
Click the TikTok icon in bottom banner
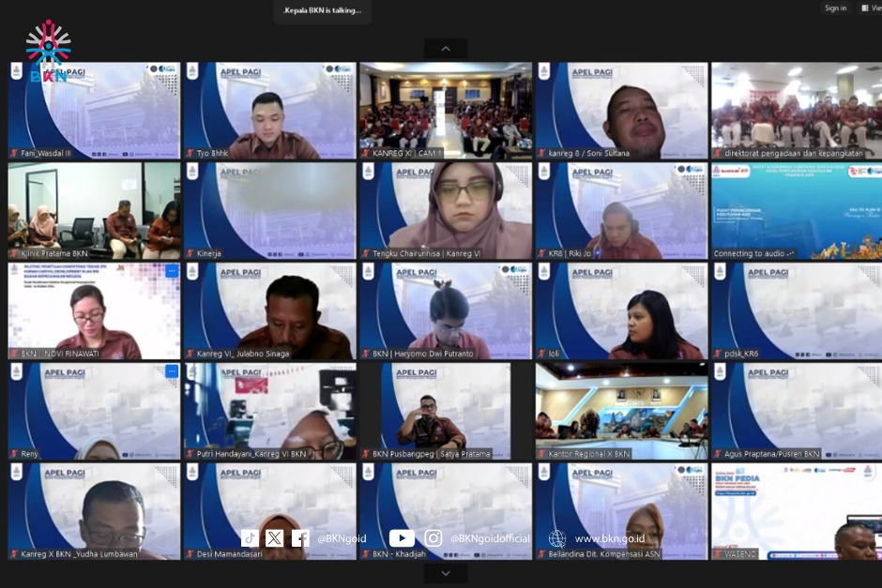250,538
